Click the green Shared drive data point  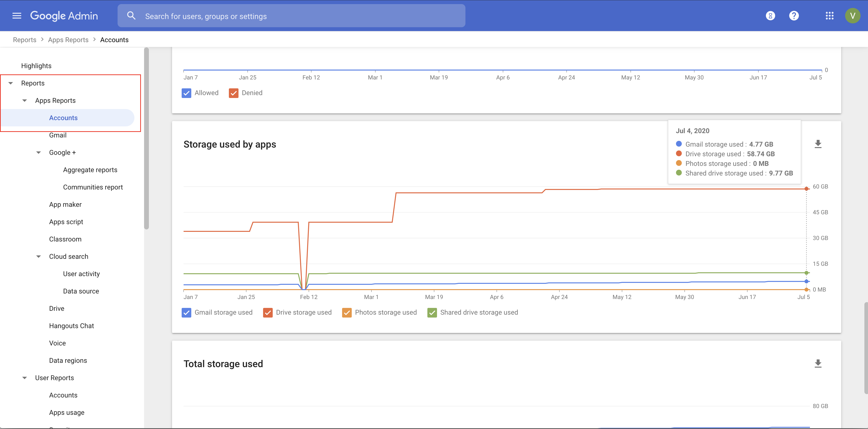coord(806,273)
